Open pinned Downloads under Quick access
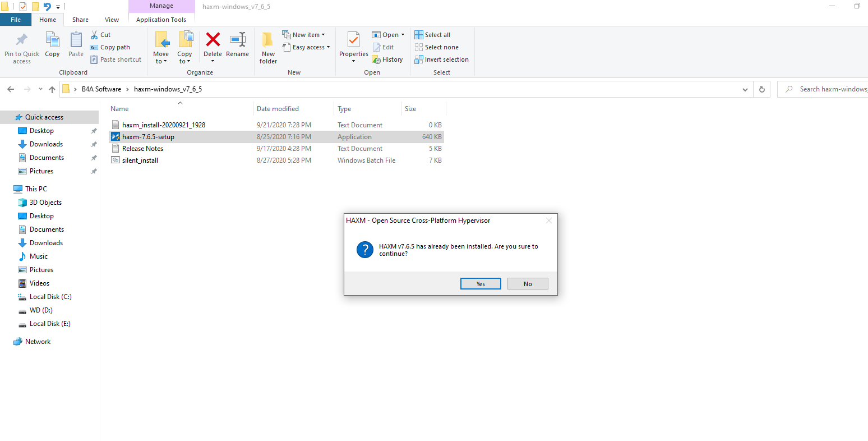 coord(46,144)
